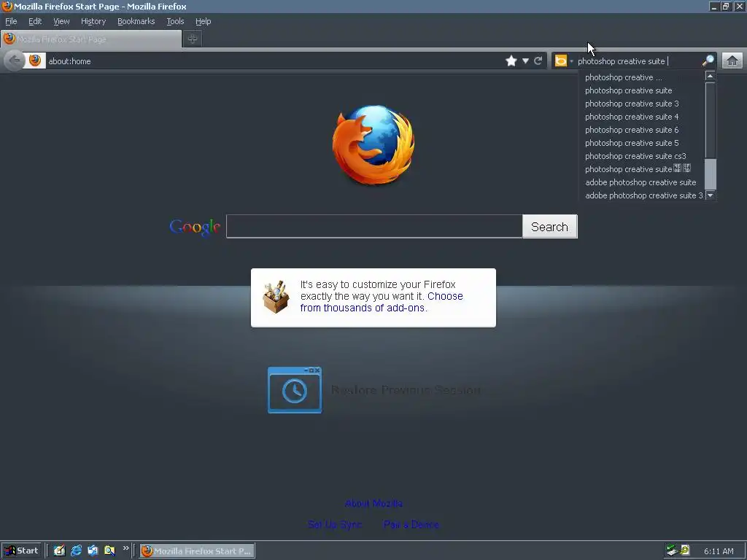Open the About Mozilla link

[373, 503]
